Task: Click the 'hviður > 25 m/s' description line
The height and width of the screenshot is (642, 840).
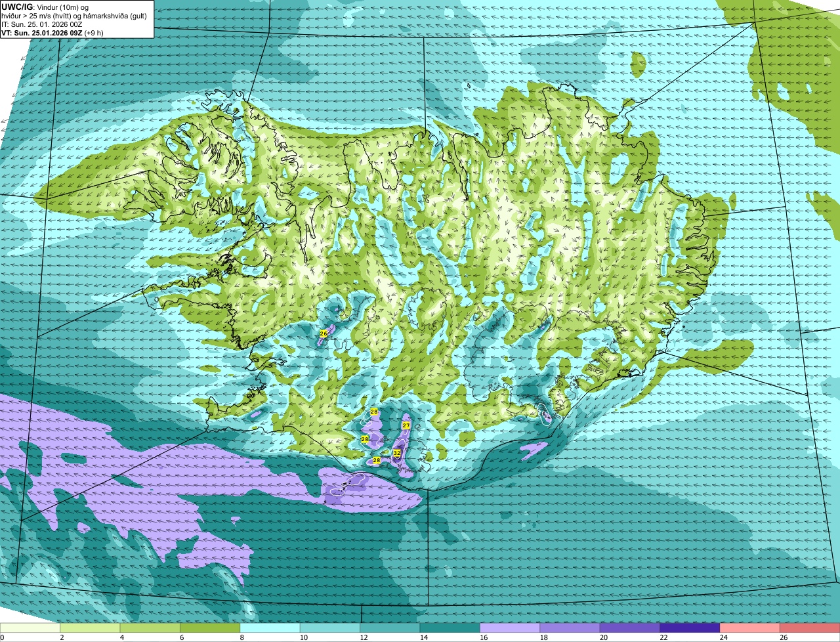Action: pos(74,16)
